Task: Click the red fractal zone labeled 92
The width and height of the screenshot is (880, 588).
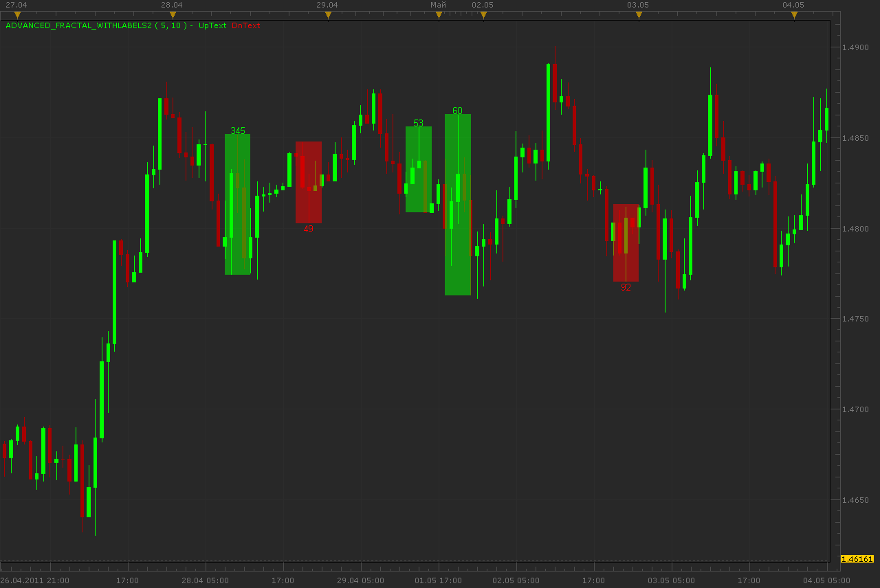Action: [626, 242]
